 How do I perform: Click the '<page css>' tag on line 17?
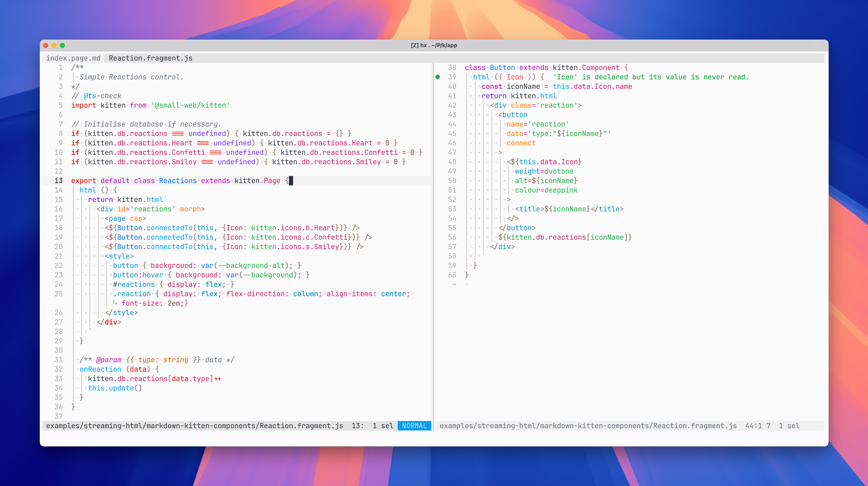125,218
